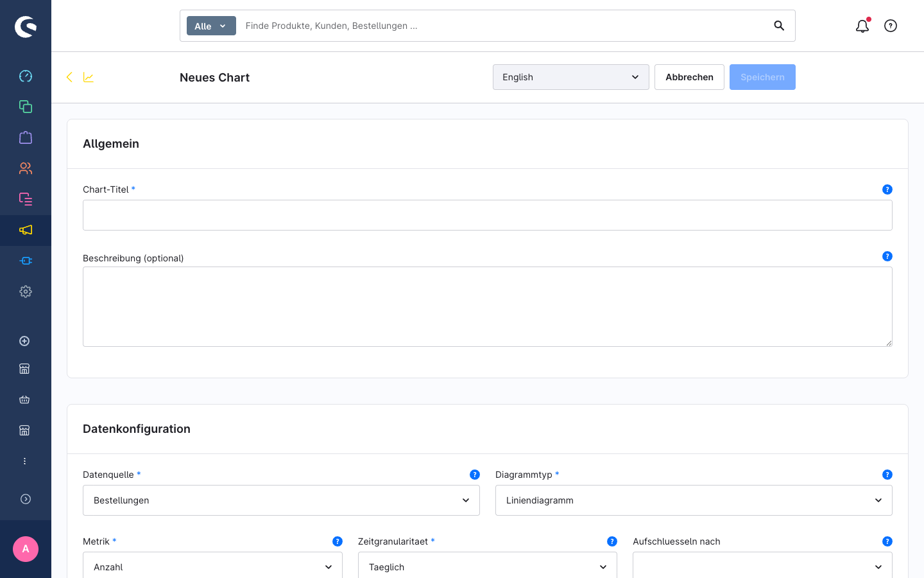Expand the sidebar using bottom arrow icon
The height and width of the screenshot is (578, 924).
click(26, 499)
